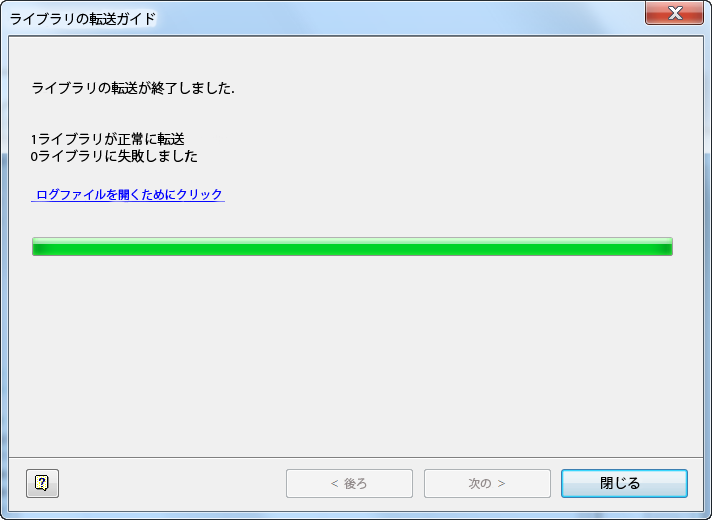This screenshot has height=520, width=712.
Task: Click the ライブラリの転送ガイド title bar
Action: (x=318, y=18)
